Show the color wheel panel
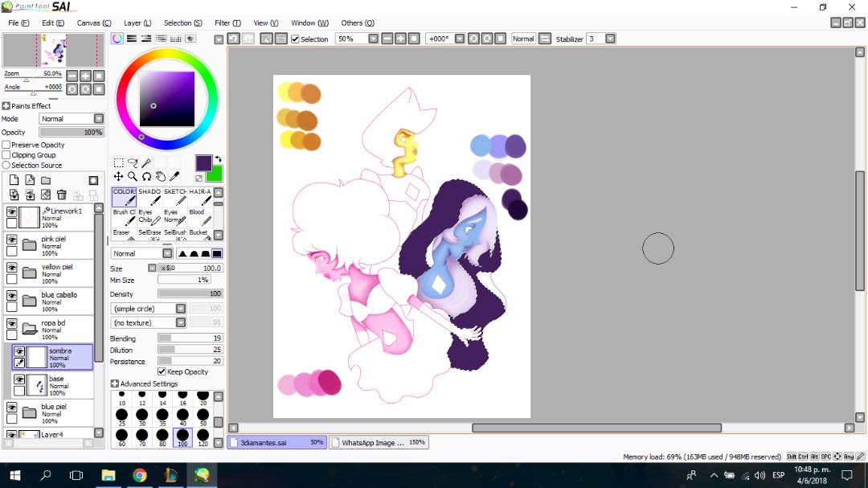 pos(117,39)
